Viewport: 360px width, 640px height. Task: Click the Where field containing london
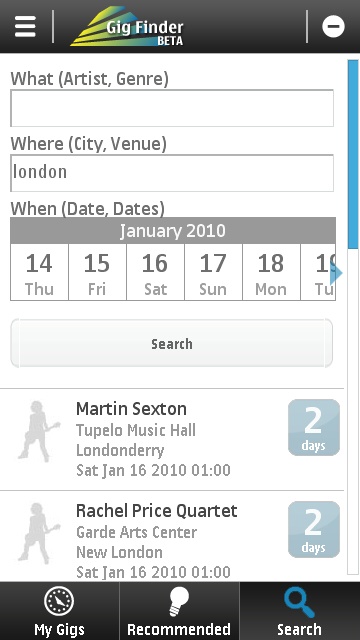(x=172, y=173)
